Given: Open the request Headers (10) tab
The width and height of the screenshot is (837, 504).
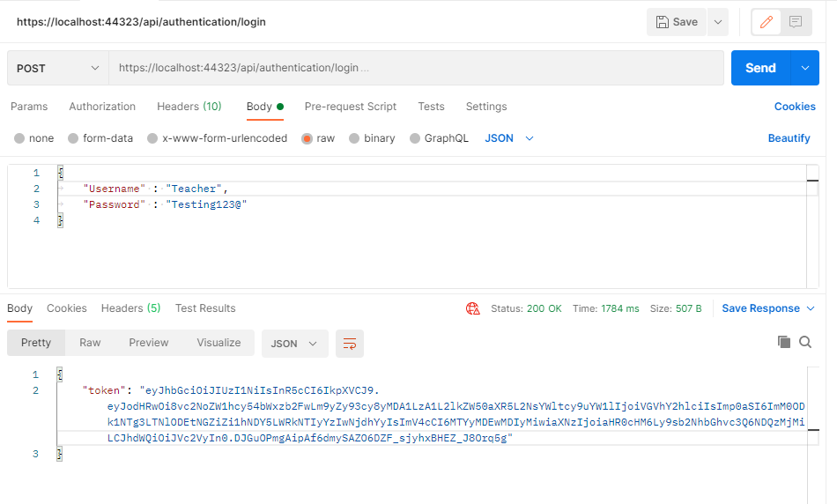Looking at the screenshot, I should (189, 107).
